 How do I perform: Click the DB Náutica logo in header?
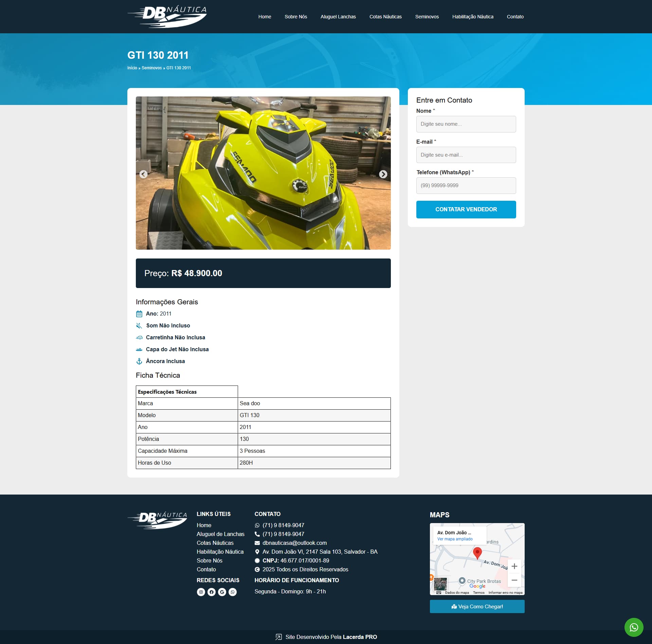point(167,16)
